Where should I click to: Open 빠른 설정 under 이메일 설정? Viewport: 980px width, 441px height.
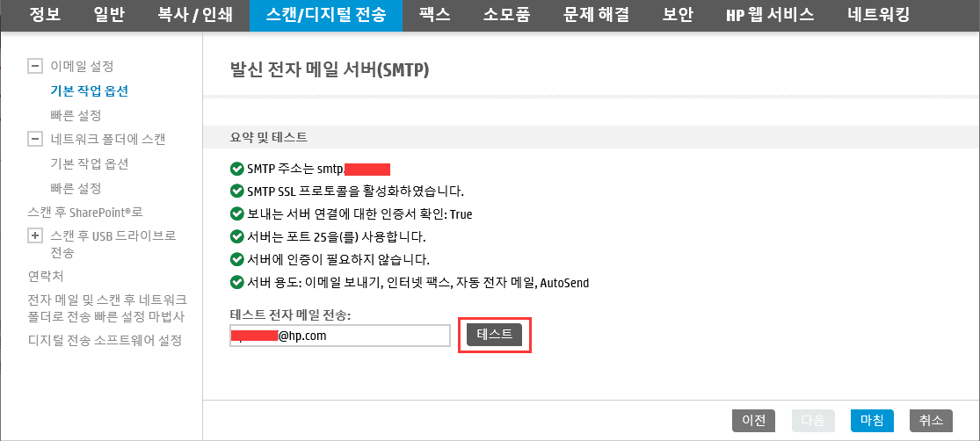tap(76, 116)
